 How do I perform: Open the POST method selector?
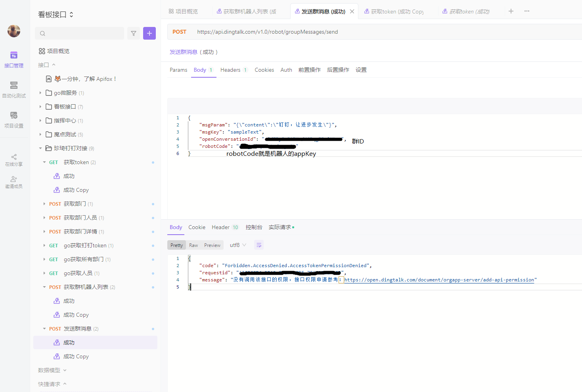point(179,32)
